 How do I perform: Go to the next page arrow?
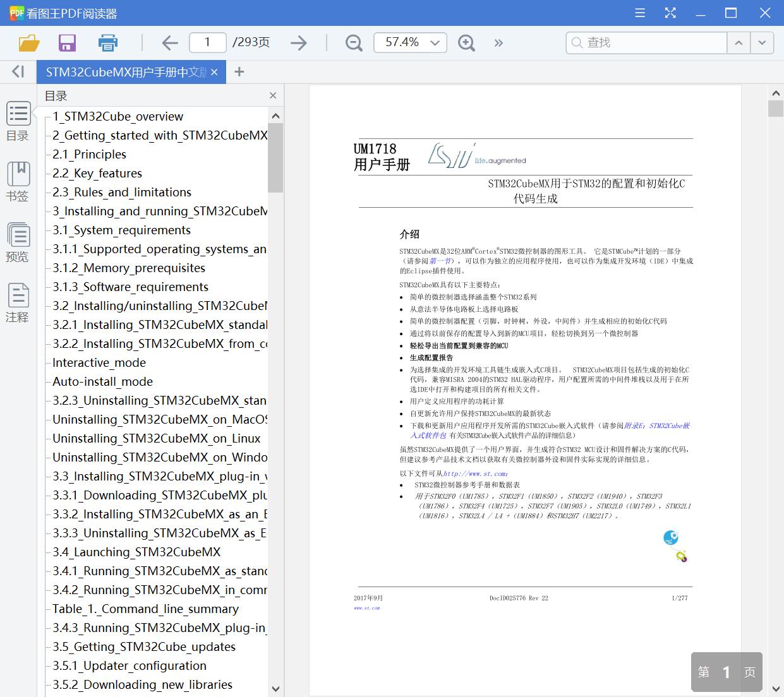click(299, 43)
